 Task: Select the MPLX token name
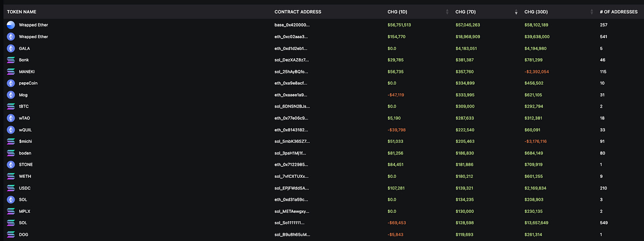24,211
